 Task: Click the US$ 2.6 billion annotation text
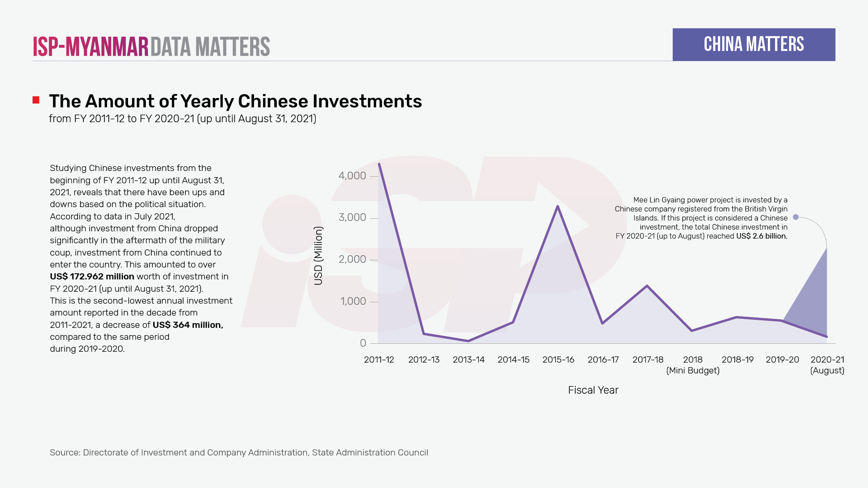click(762, 236)
